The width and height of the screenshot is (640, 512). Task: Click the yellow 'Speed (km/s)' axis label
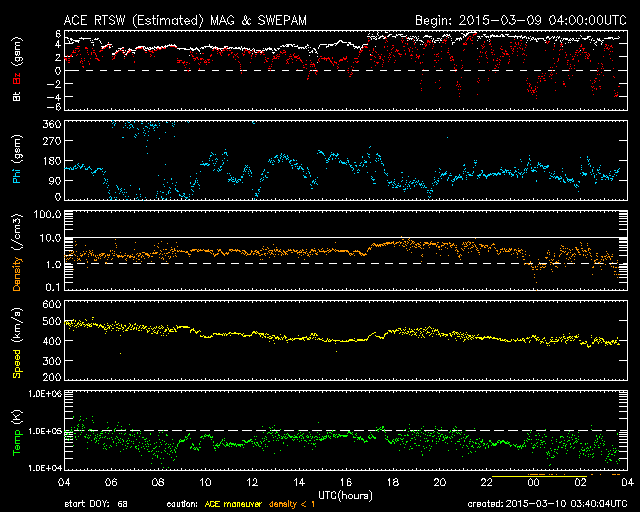tap(15, 344)
